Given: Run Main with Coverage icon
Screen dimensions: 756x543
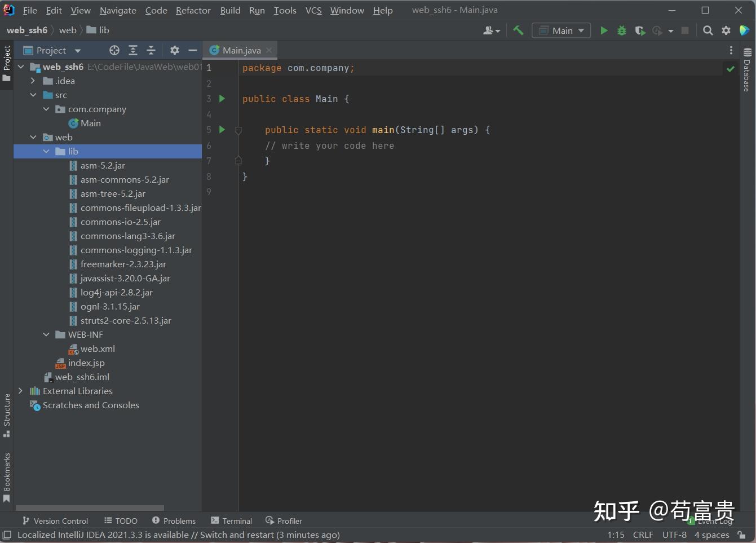Looking at the screenshot, I should (640, 30).
